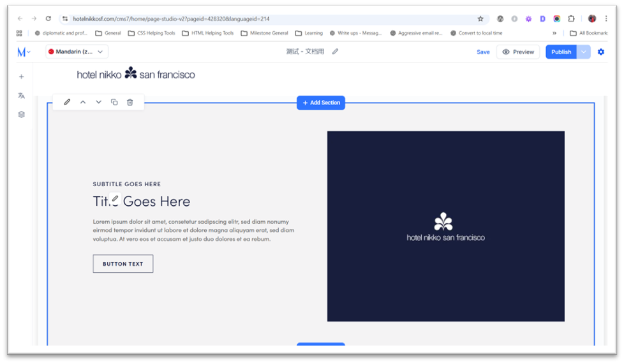The height and width of the screenshot is (364, 624).
Task: Open Aggressive email re... bookmark
Action: click(x=416, y=33)
